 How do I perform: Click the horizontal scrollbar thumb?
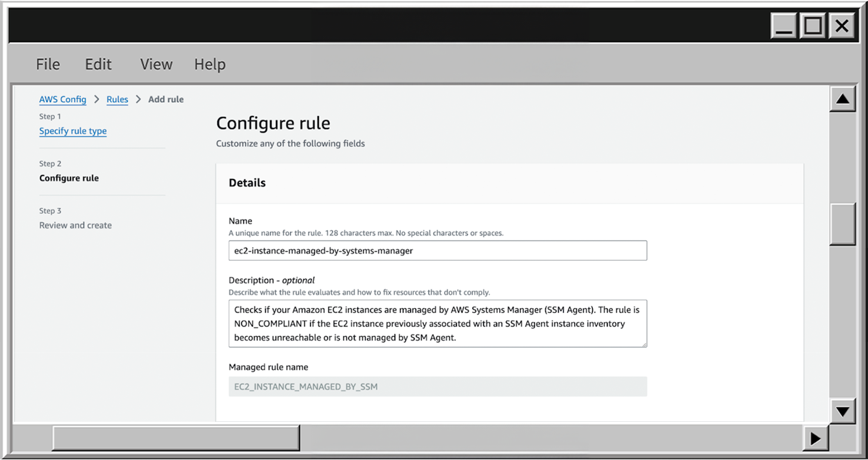pyautogui.click(x=176, y=438)
